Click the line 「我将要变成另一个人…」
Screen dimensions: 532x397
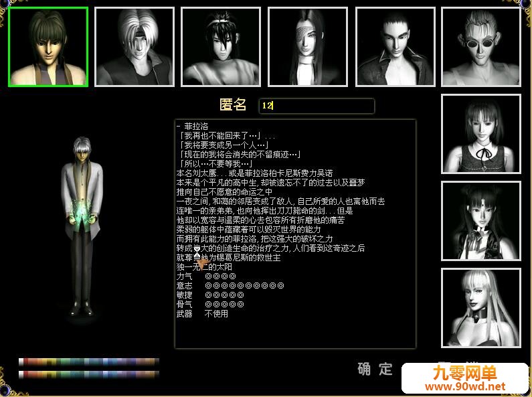pyautogui.click(x=225, y=145)
